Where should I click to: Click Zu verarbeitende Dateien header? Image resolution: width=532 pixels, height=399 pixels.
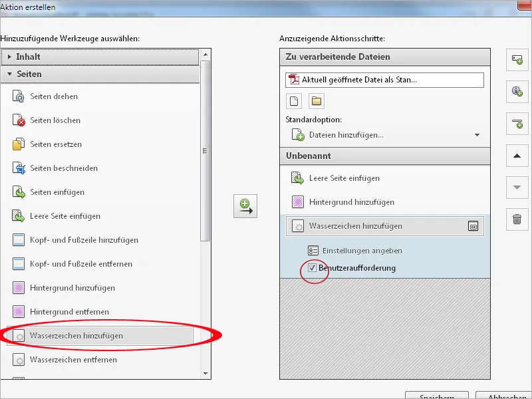pos(385,57)
